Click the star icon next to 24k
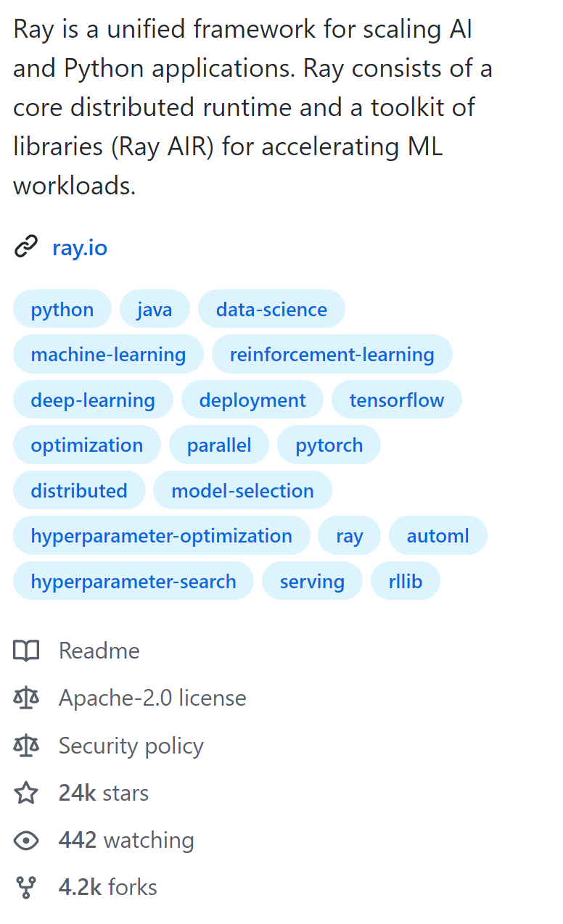This screenshot has height=924, width=563. click(26, 793)
